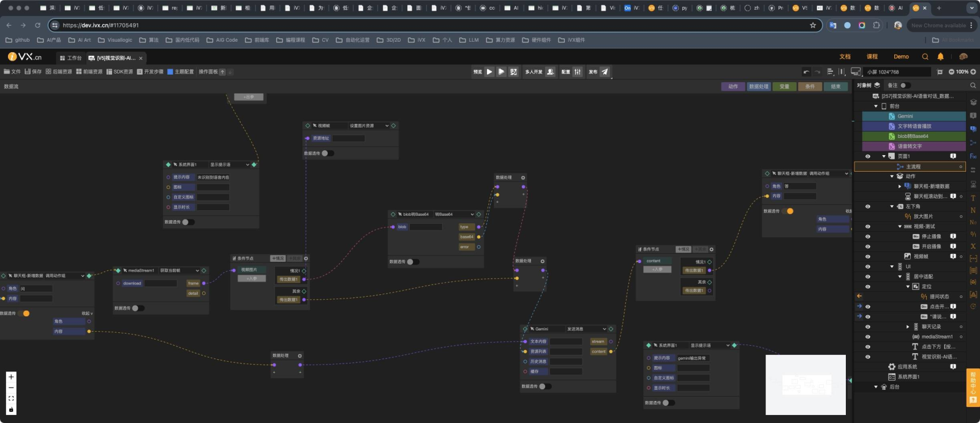Switch to the 工作台 tab

pos(70,58)
